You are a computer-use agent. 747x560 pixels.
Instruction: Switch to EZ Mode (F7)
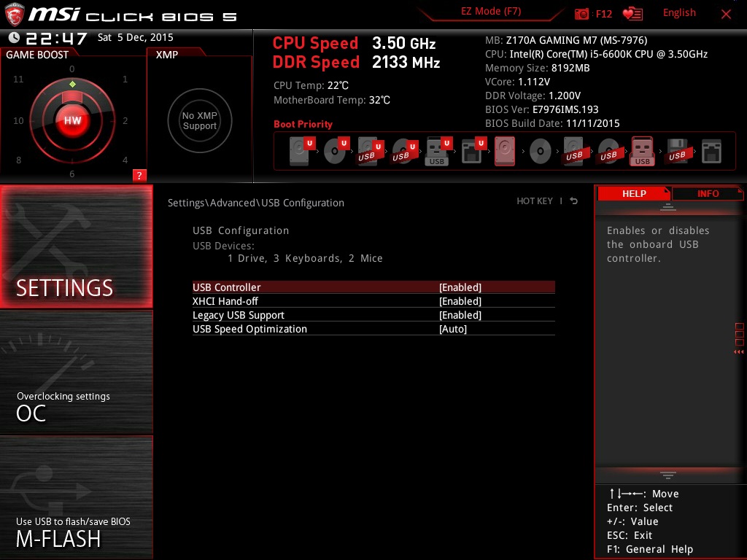[491, 12]
